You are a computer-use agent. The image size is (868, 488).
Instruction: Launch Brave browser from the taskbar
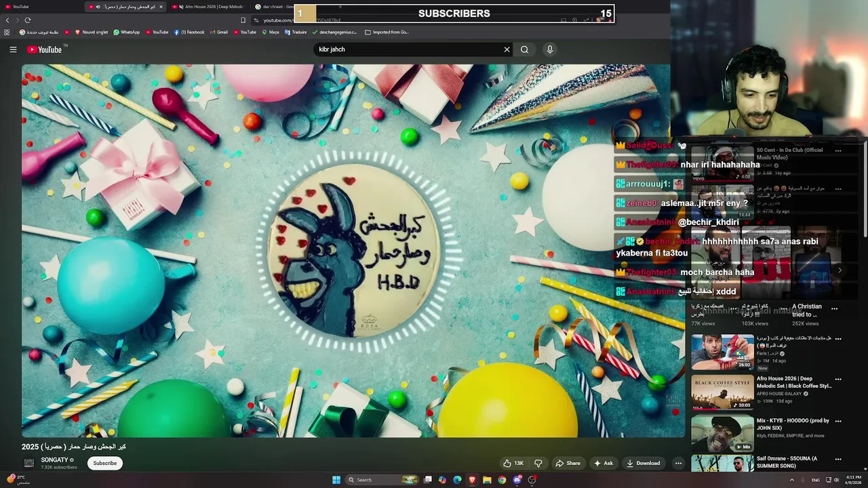tap(472, 480)
